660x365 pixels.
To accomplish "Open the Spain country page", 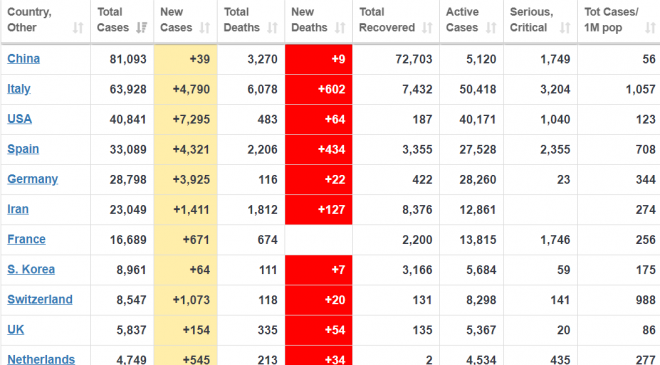I will click(23, 149).
